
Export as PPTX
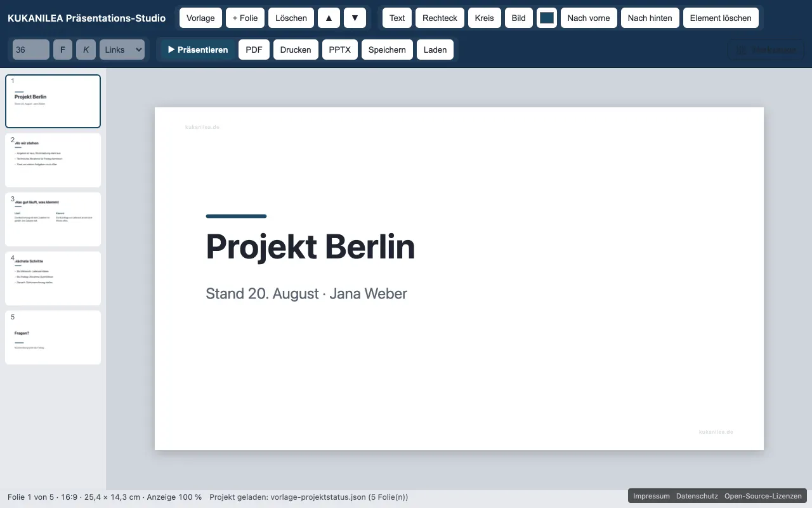(340, 50)
